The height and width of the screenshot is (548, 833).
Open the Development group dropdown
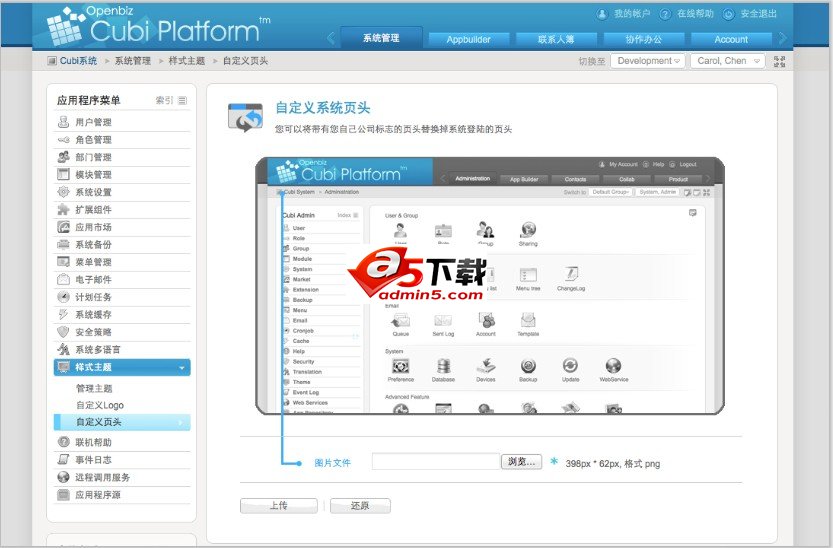click(648, 61)
